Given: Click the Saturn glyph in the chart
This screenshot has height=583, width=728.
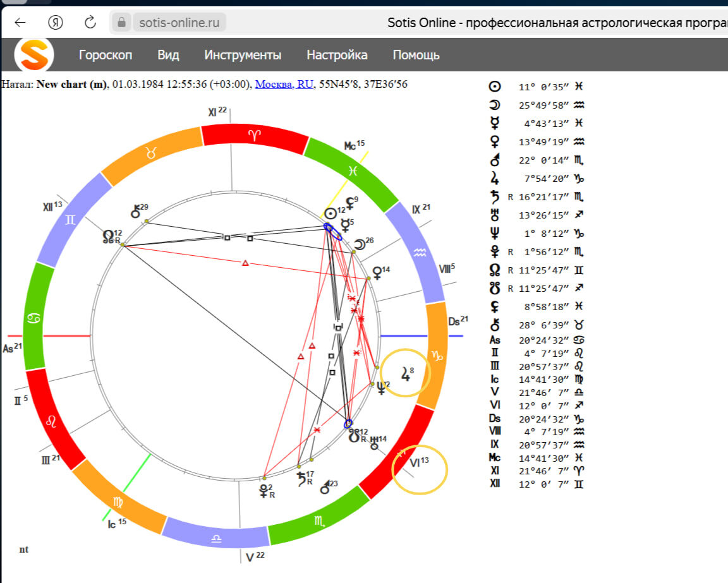Looking at the screenshot, I should coord(302,479).
